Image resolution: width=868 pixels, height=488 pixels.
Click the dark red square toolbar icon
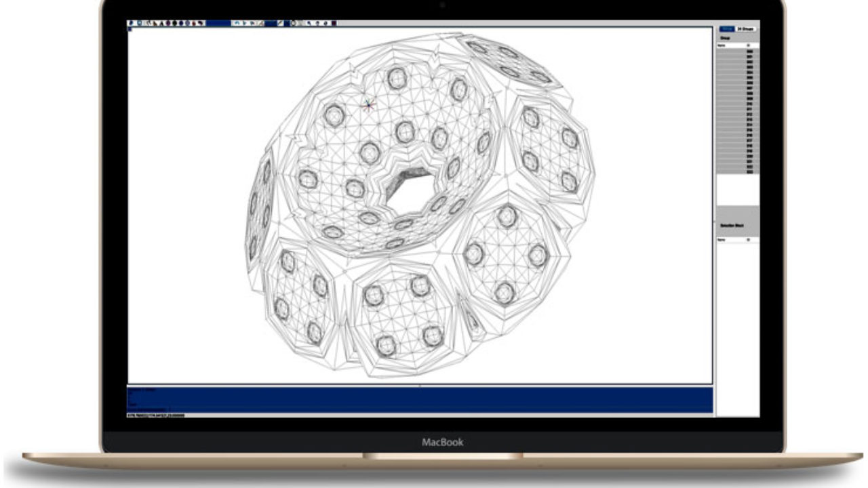point(335,23)
